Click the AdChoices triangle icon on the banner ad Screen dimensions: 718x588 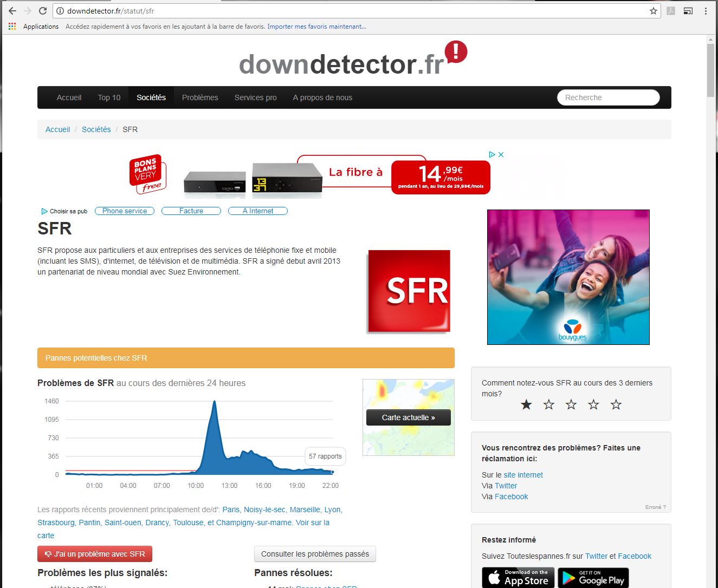(x=492, y=154)
